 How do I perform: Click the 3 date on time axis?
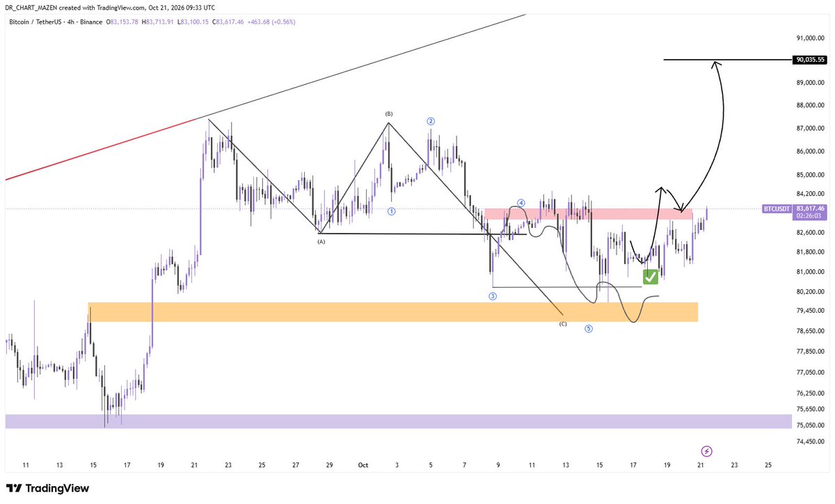397,464
